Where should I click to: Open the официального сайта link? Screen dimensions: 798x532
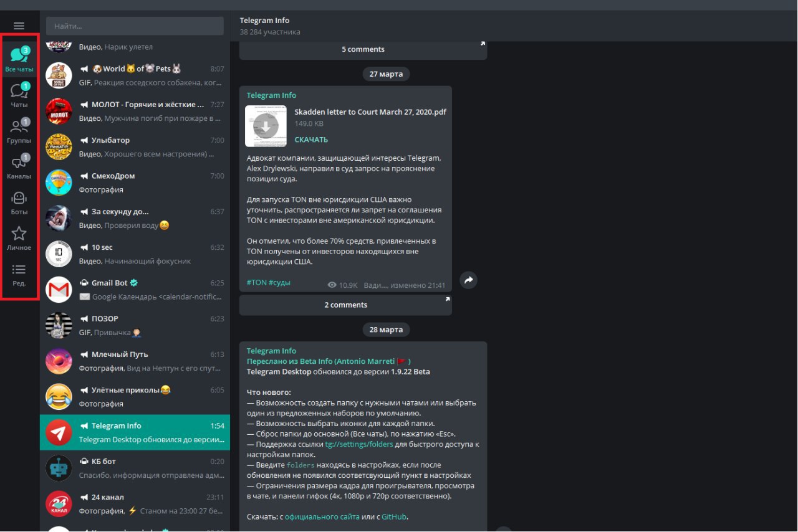click(322, 516)
